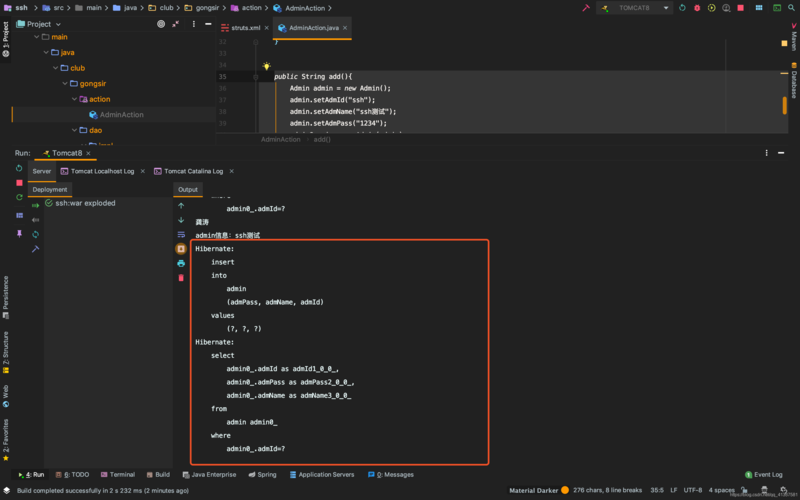Open Project Structure grid icon
Image resolution: width=800 pixels, height=500 pixels.
(x=759, y=8)
